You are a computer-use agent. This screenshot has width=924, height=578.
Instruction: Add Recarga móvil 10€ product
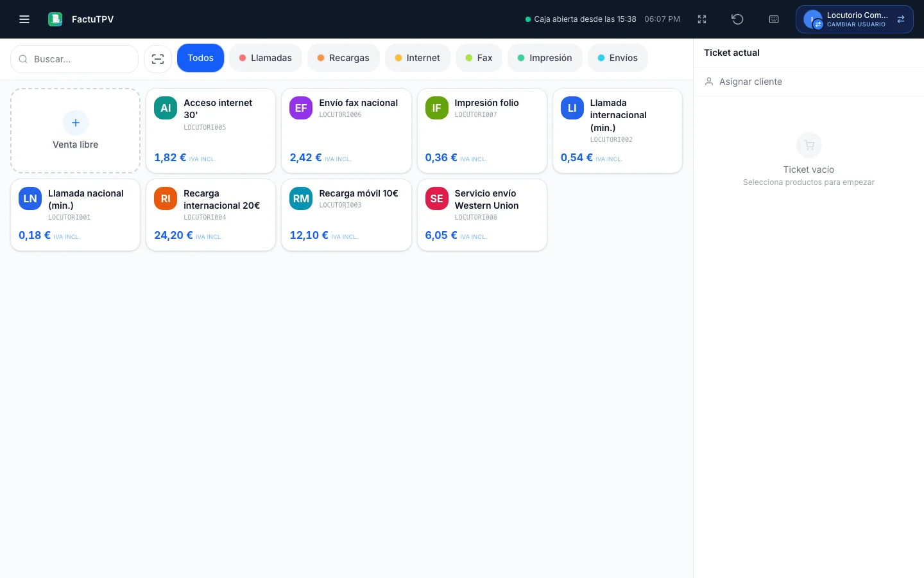tap(346, 215)
